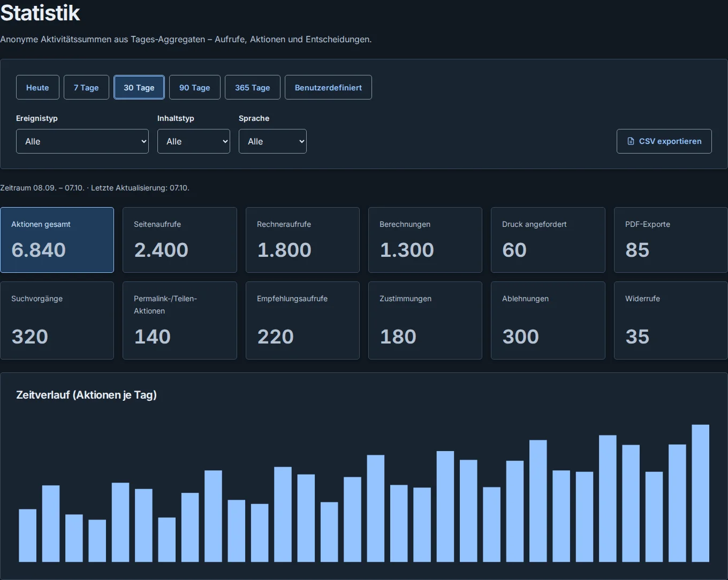
Task: Open the Ereignistyp dropdown
Action: tap(82, 141)
